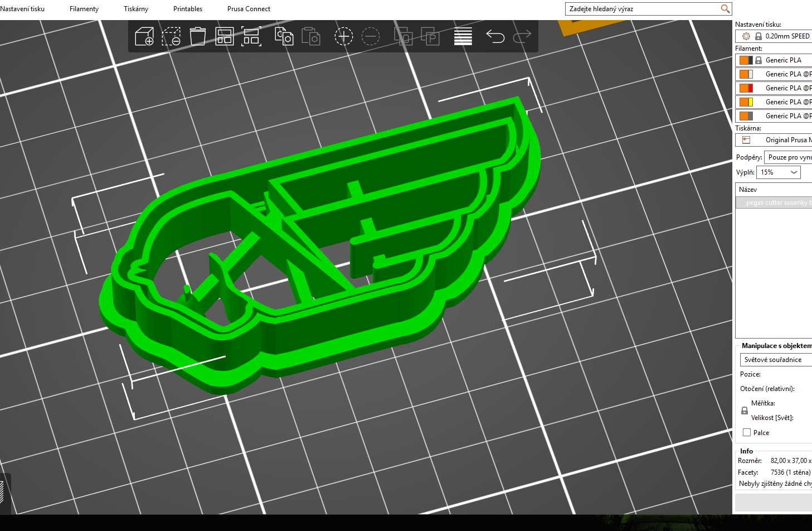This screenshot has height=531, width=812.
Task: Switch to the Filamenty tab
Action: (84, 9)
